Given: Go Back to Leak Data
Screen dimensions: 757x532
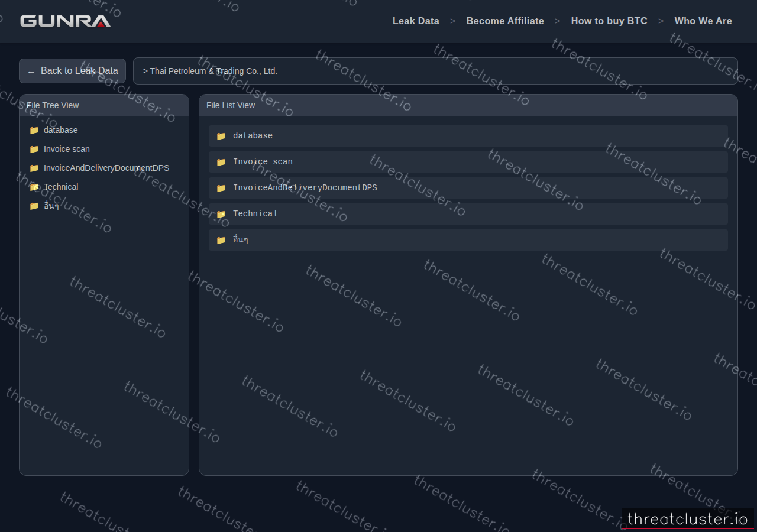Looking at the screenshot, I should click(x=72, y=71).
